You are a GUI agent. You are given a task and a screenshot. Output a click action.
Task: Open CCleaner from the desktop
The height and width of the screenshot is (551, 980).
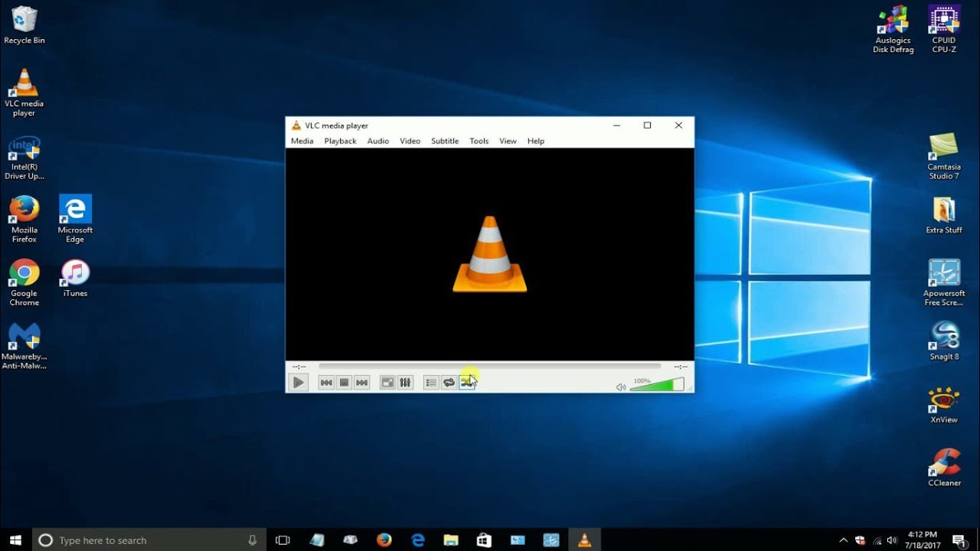coord(942,463)
